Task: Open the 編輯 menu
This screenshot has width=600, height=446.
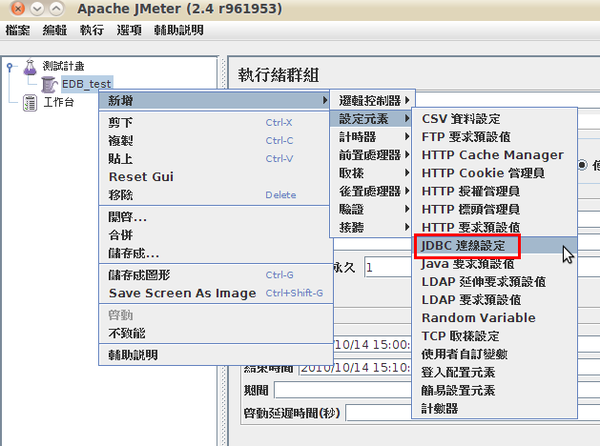Action: click(55, 30)
